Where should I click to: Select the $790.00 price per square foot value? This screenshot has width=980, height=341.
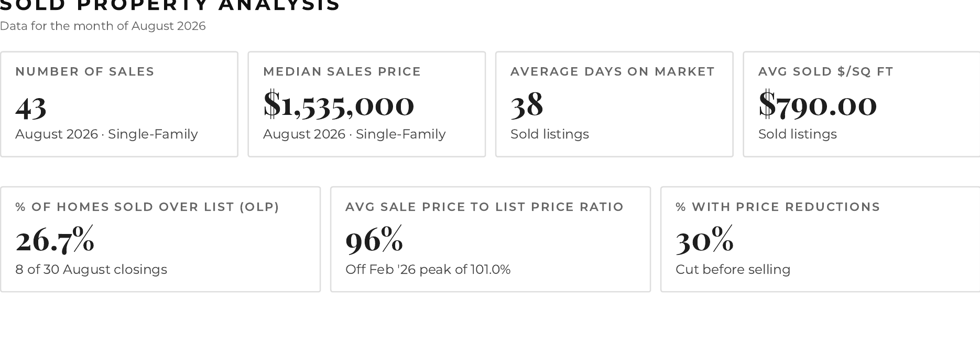tap(818, 103)
